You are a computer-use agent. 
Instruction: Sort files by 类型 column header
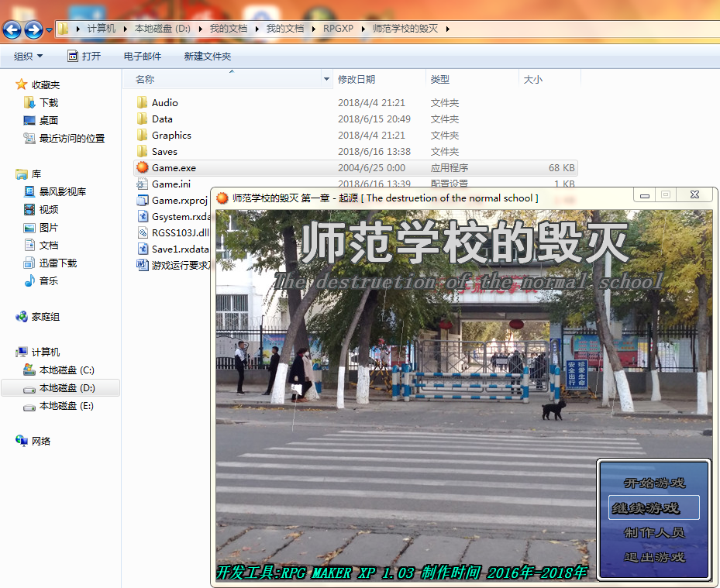pos(472,80)
